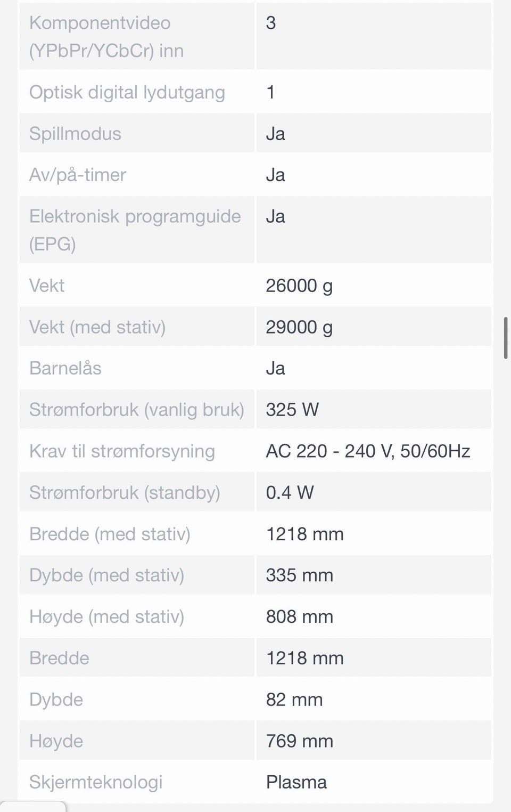This screenshot has width=511, height=812.
Task: Select the Bredde (med stativ) 1218 mm value
Action: coord(304,534)
